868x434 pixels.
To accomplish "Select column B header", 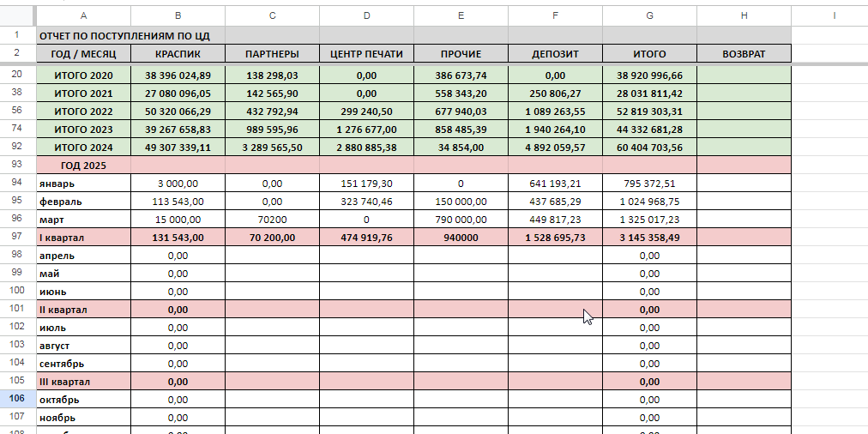I will (178, 15).
